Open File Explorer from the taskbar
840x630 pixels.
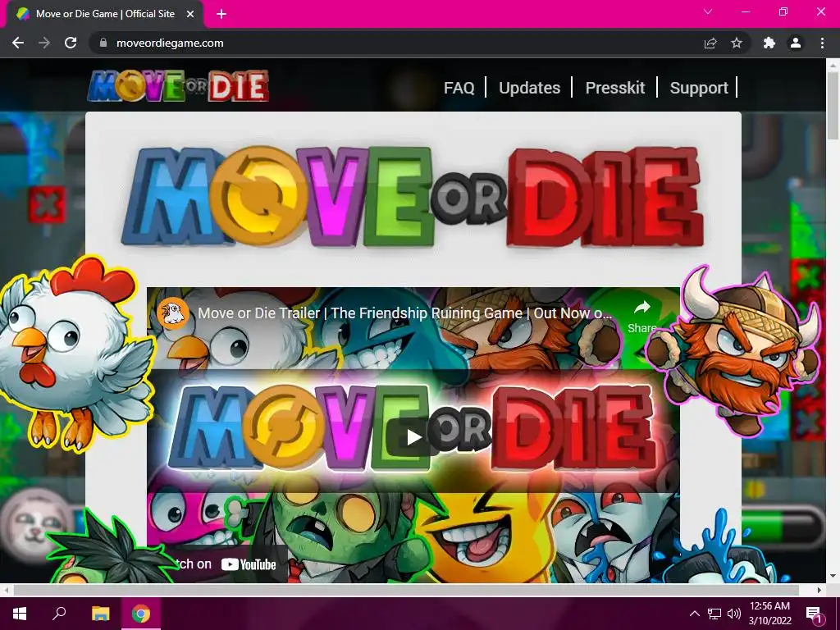100,614
